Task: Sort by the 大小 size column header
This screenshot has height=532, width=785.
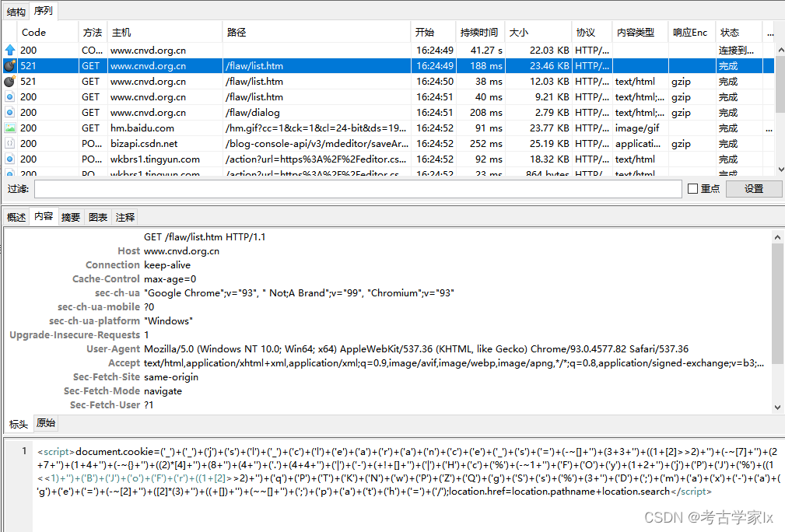Action: pos(538,33)
